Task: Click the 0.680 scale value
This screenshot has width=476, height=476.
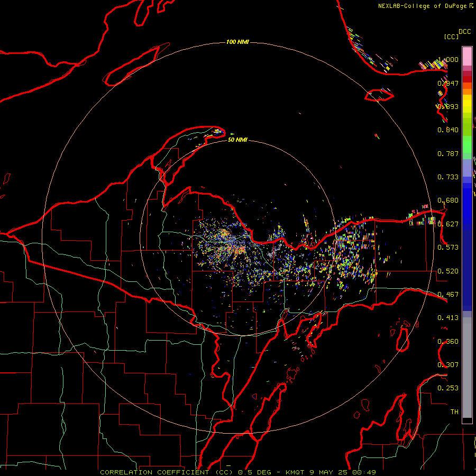Action: [x=448, y=200]
